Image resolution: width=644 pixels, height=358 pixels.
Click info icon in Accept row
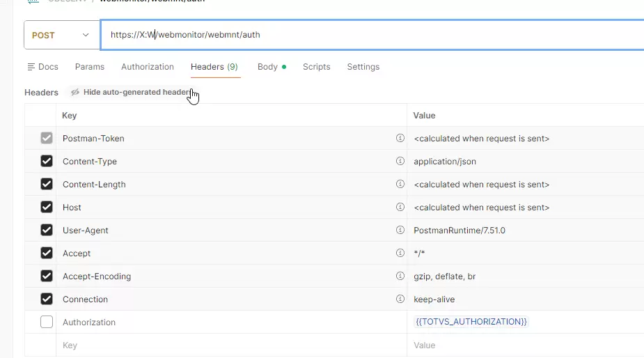pyautogui.click(x=400, y=253)
